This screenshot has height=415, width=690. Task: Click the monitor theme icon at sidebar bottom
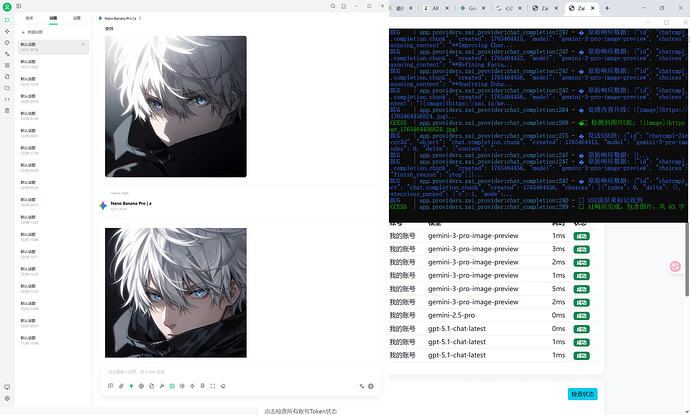7,387
